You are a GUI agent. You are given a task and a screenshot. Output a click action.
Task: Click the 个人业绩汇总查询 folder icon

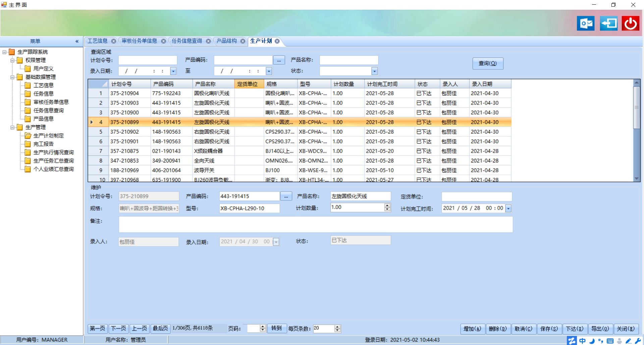[28, 169]
